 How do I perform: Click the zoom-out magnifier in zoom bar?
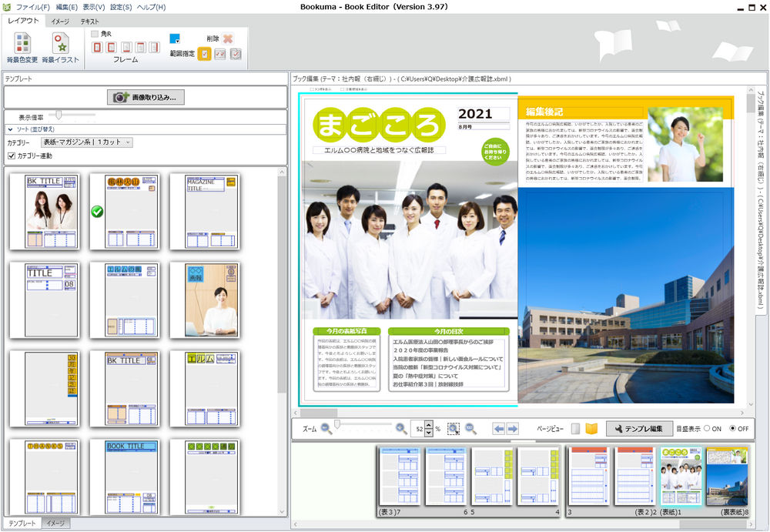pyautogui.click(x=326, y=429)
